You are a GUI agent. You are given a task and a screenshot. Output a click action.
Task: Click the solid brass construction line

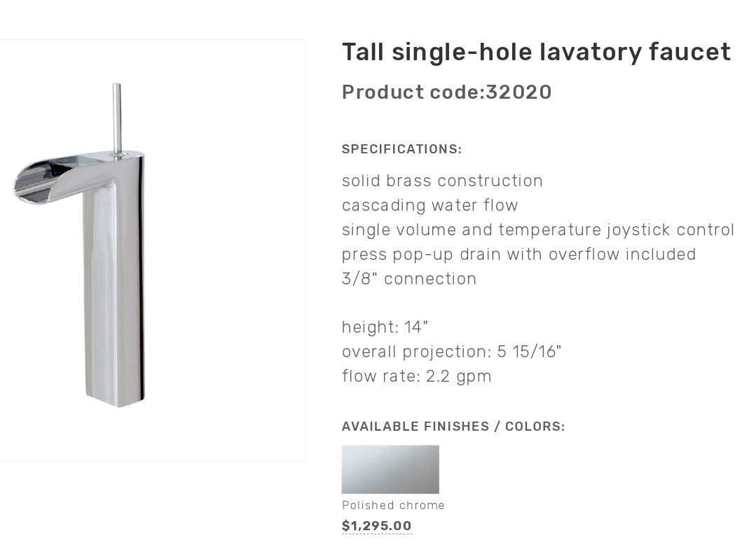click(x=442, y=181)
